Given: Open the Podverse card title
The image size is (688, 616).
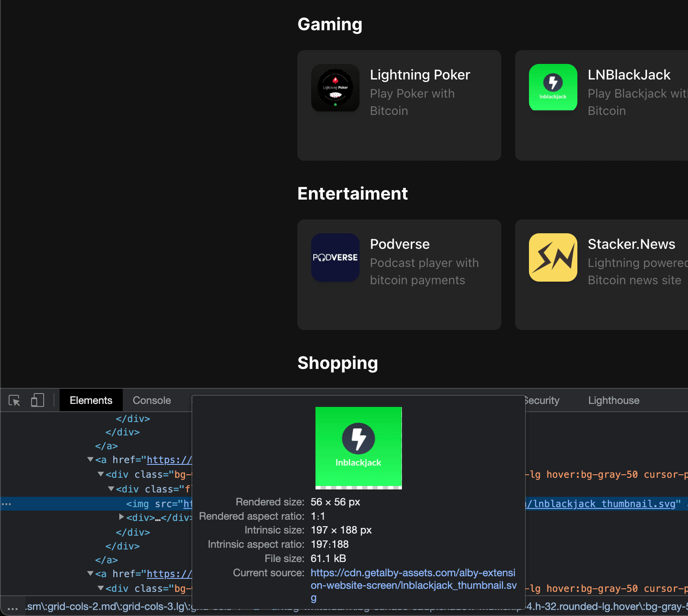Looking at the screenshot, I should click(x=400, y=244).
